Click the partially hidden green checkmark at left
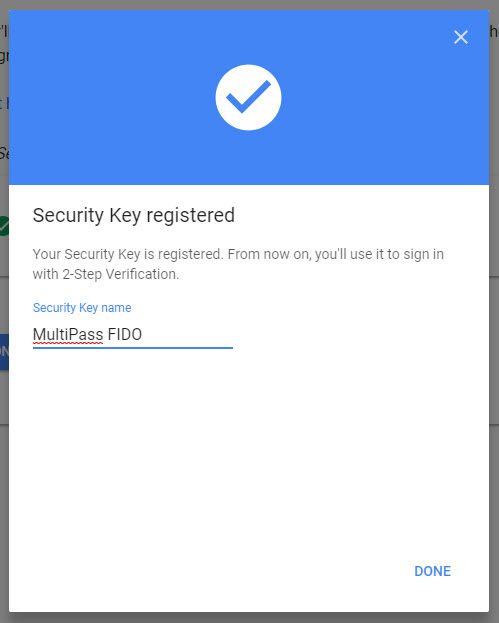499x623 pixels. (x=4, y=226)
